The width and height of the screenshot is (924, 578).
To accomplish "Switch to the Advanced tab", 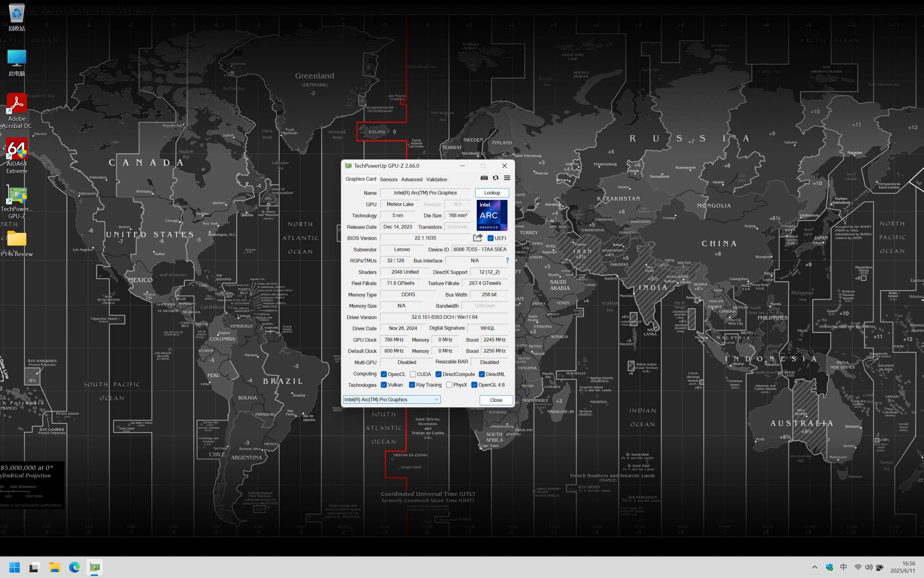I will pyautogui.click(x=411, y=179).
